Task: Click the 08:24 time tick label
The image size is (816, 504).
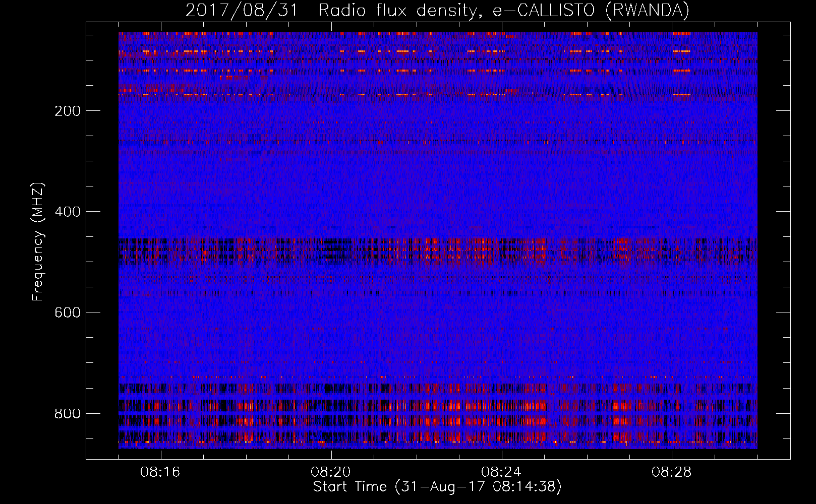Action: pos(501,472)
